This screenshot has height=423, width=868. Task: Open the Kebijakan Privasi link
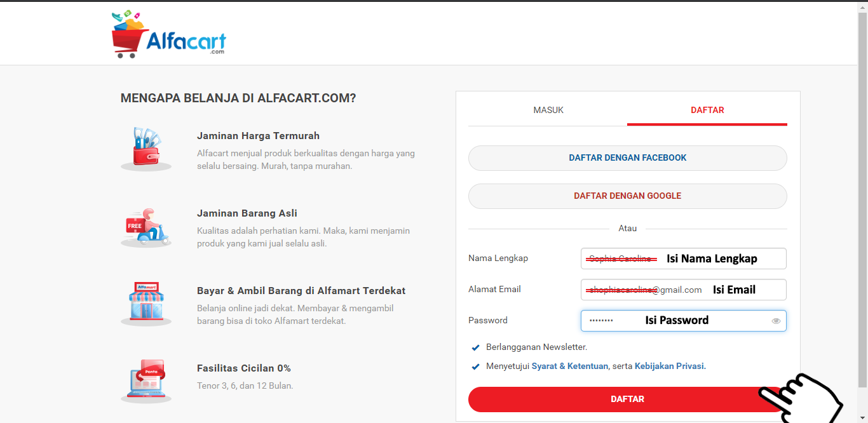[x=669, y=366]
